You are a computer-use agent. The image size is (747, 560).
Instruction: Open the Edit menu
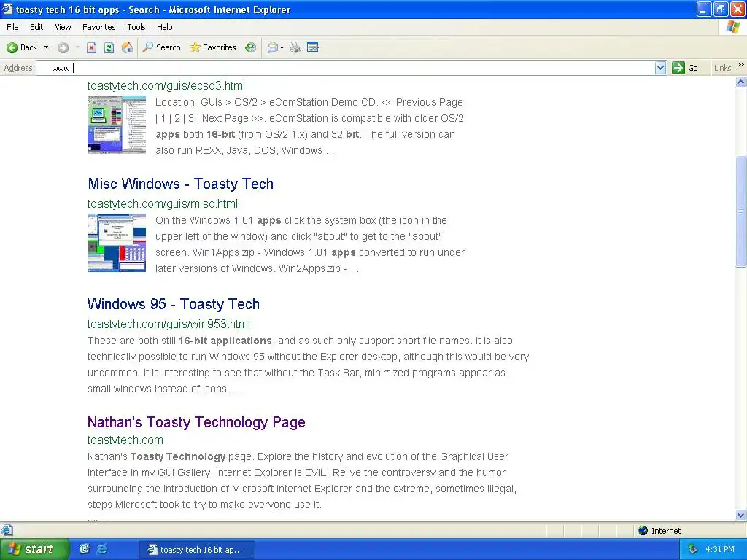coord(36,27)
